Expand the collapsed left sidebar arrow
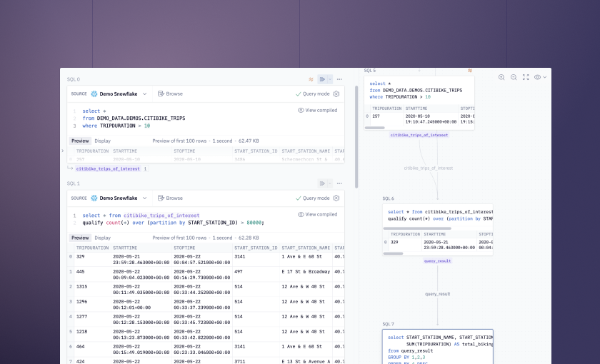This screenshot has width=600, height=364. (63, 151)
